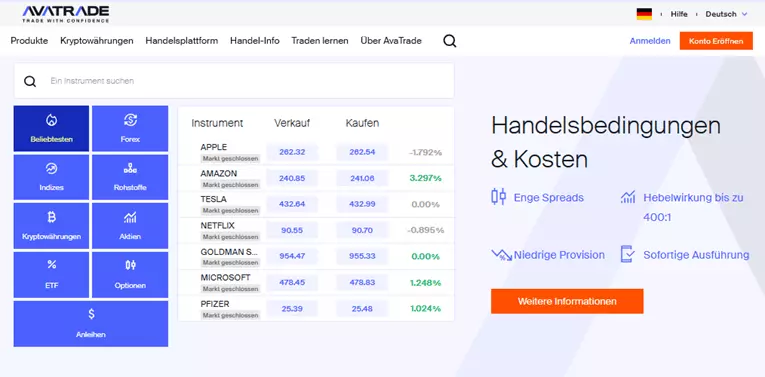Screen dimensions: 765x377
Task: Expand the Deutsch language dropdown
Action: point(726,14)
